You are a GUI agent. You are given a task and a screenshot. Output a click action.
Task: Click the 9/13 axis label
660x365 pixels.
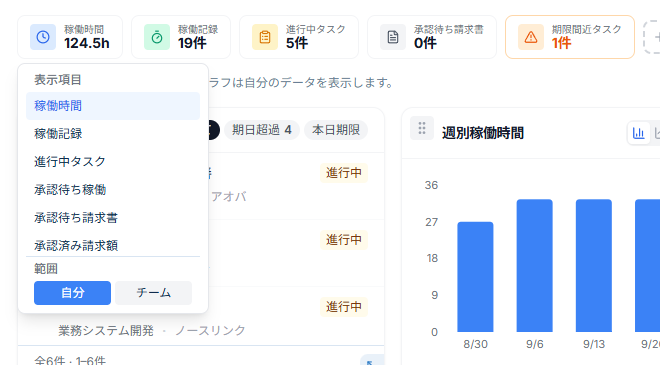point(593,344)
